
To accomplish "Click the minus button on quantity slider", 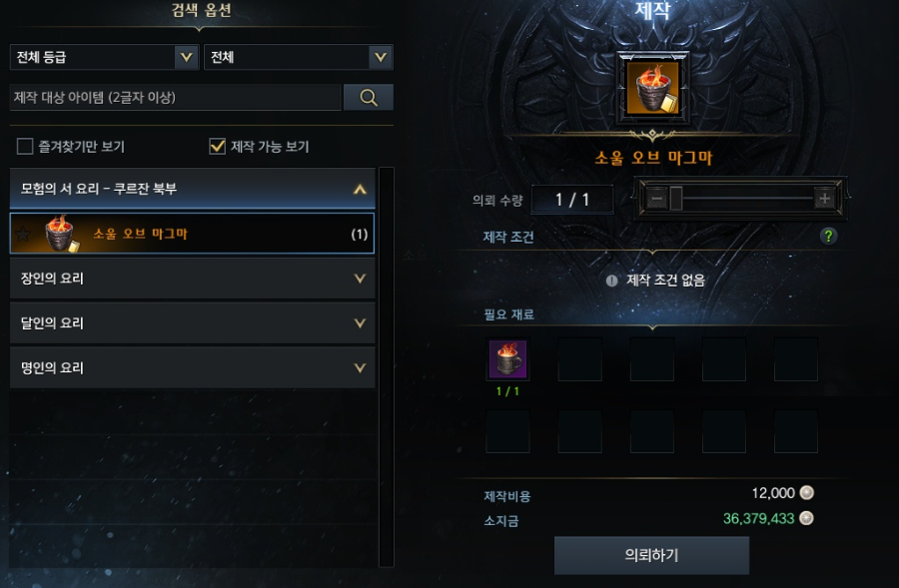I will pos(657,199).
